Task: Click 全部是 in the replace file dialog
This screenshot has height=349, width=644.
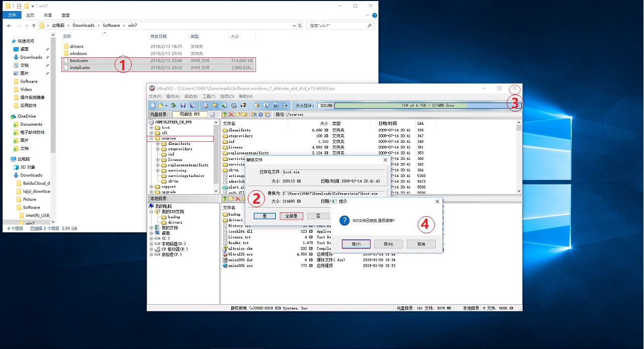Action: (291, 216)
